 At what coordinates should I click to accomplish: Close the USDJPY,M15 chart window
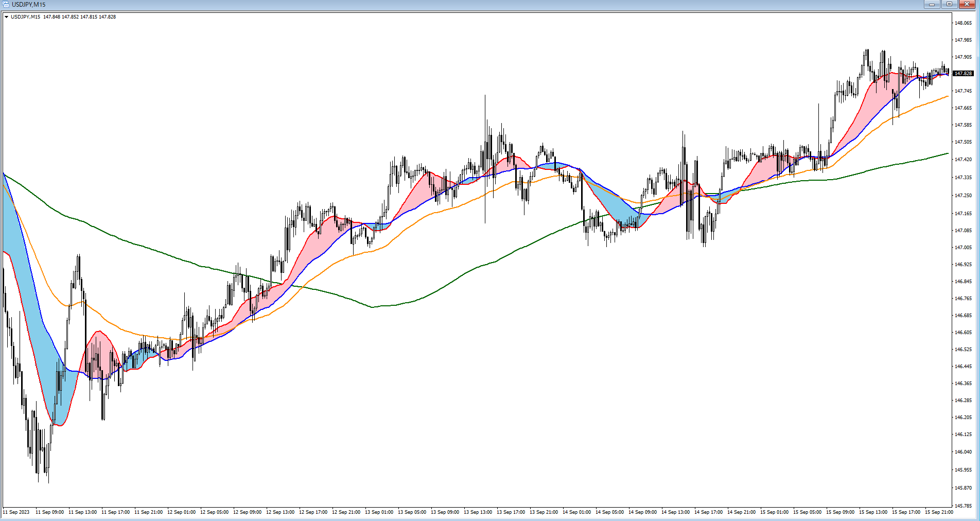pyautogui.click(x=967, y=5)
